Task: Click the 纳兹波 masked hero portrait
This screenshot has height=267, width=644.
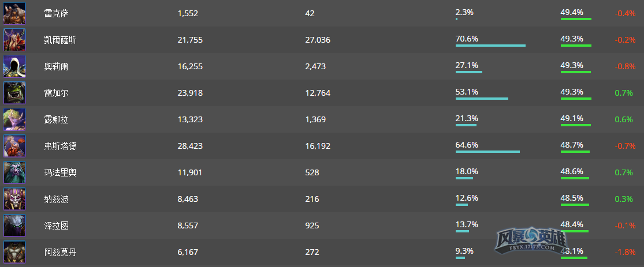Action: (14, 199)
